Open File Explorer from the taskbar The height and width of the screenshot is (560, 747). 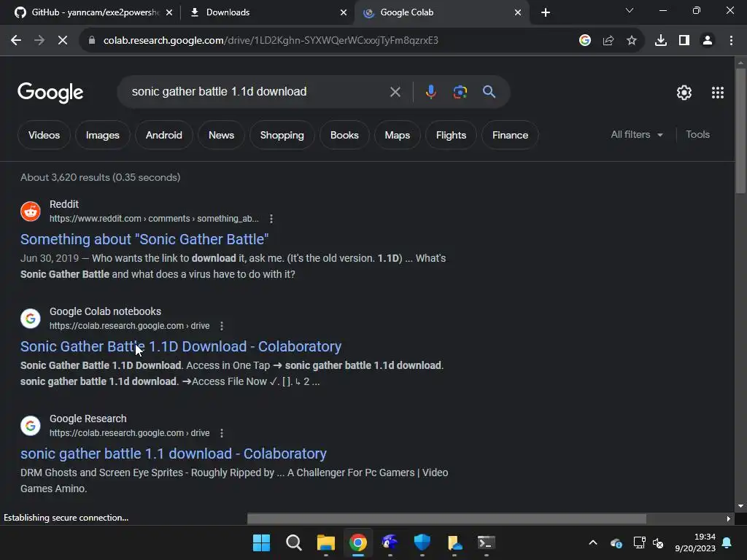point(326,542)
